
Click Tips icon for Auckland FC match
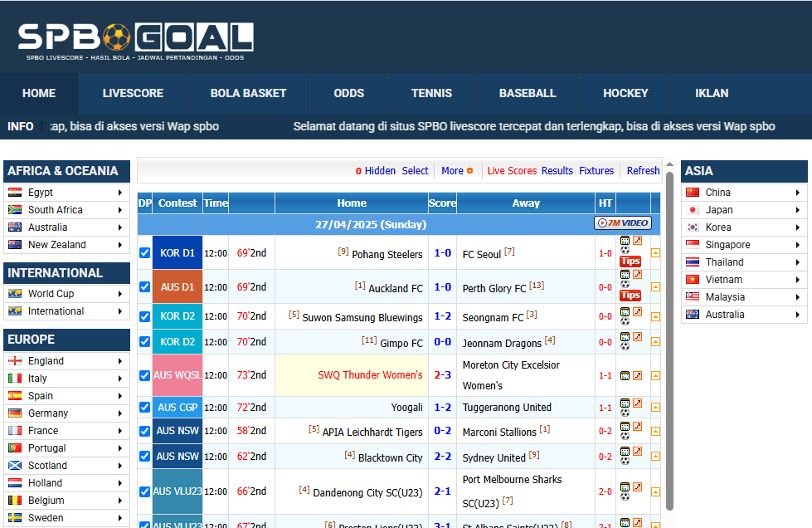coord(630,296)
